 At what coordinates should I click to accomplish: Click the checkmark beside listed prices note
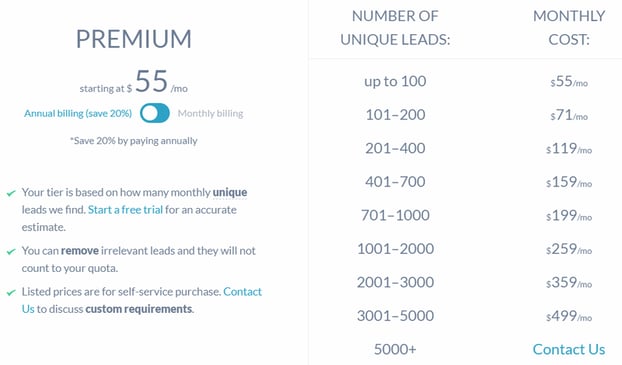pos(11,293)
